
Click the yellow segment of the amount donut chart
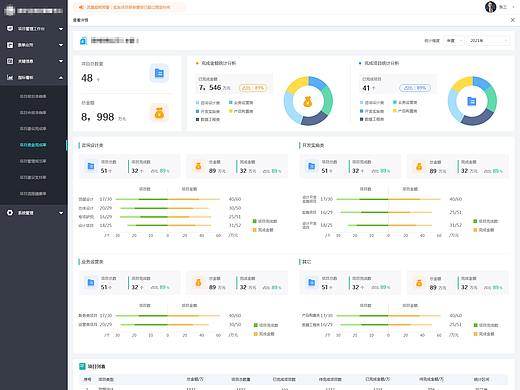[x=297, y=84]
